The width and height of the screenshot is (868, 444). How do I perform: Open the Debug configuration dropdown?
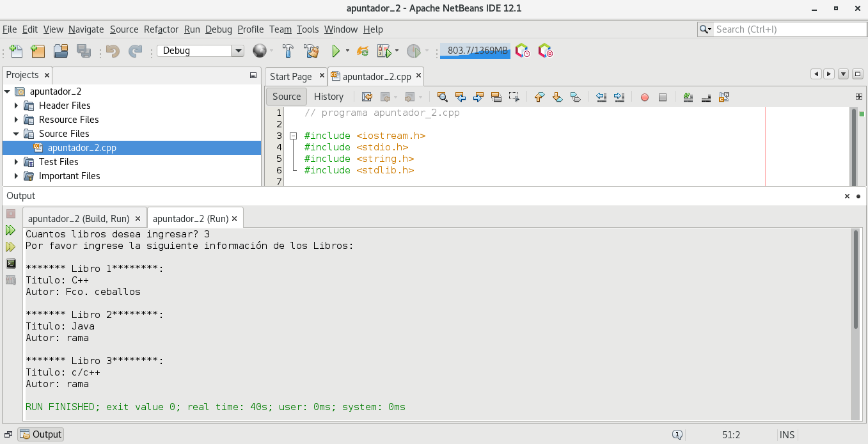(238, 51)
